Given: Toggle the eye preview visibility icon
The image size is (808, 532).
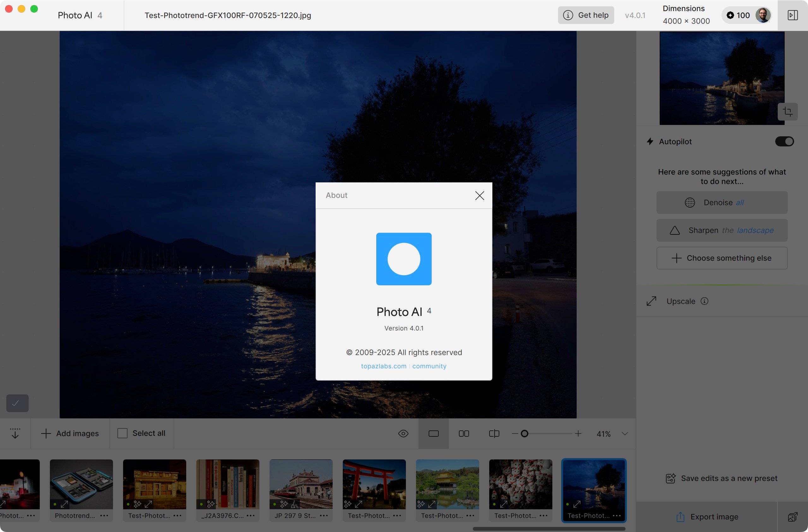Looking at the screenshot, I should [x=403, y=434].
